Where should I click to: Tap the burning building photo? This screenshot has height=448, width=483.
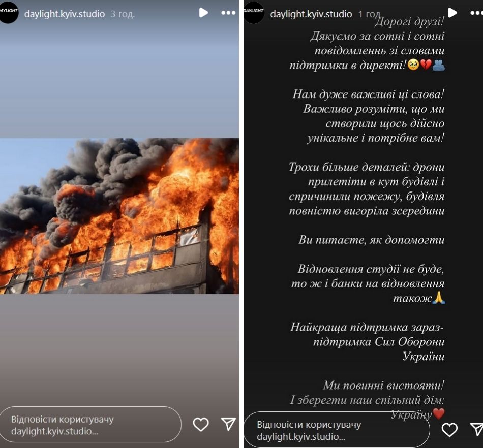coord(119,216)
